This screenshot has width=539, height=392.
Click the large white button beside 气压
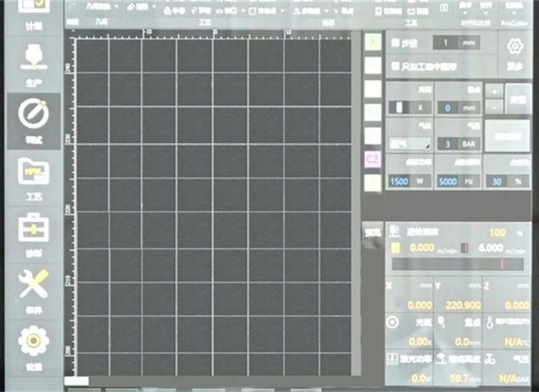(x=507, y=136)
